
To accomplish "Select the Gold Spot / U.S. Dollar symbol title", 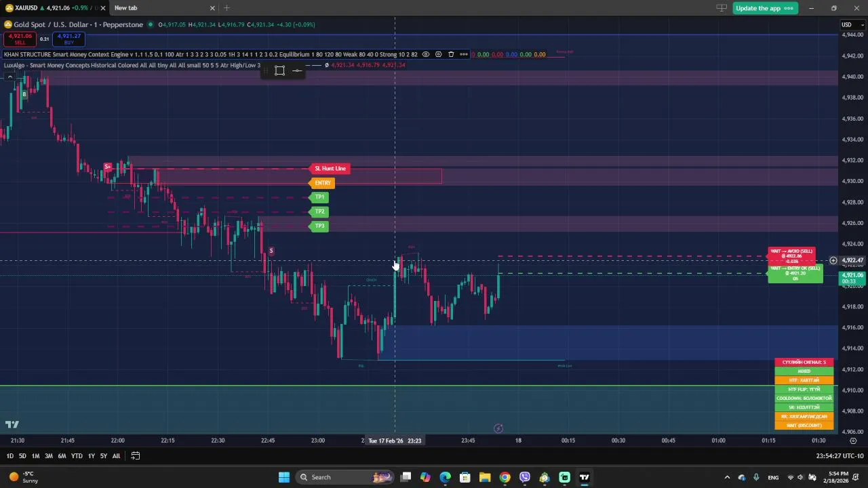I will click(x=79, y=24).
